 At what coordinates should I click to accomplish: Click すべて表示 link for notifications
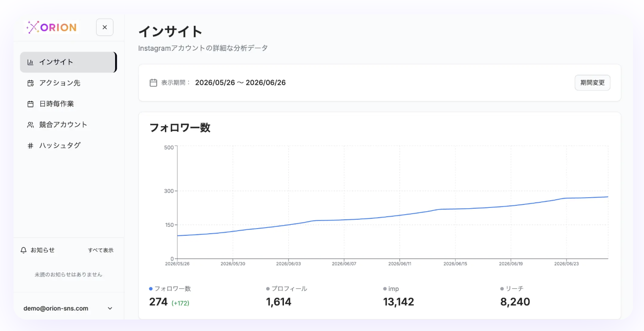(101, 250)
